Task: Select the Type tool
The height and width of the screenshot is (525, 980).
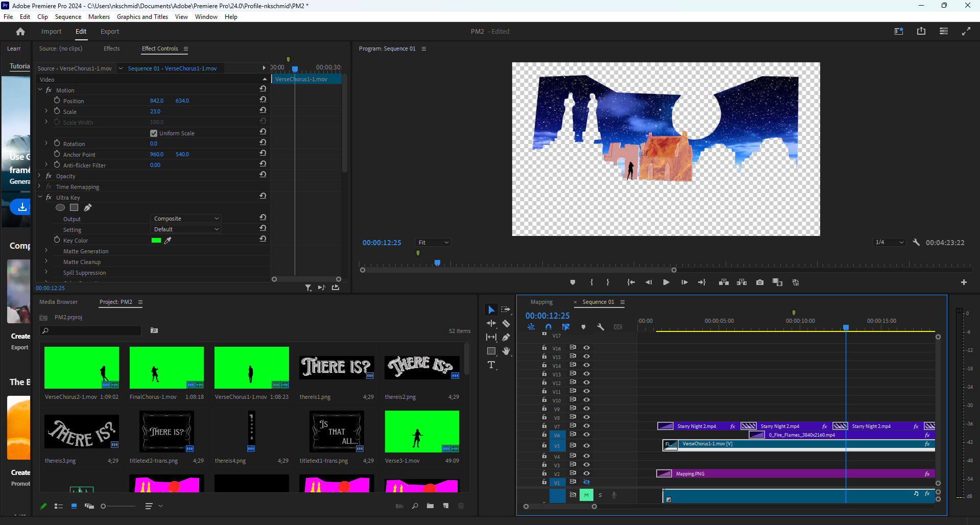Action: 491,365
